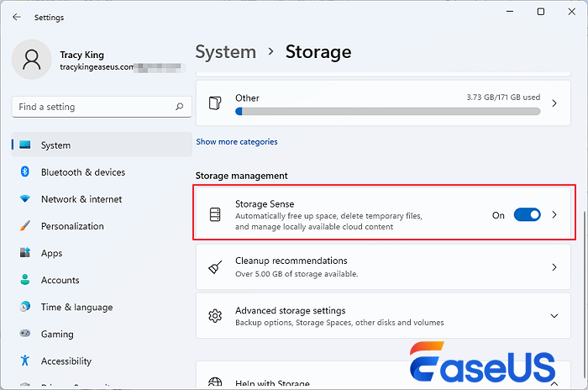The height and width of the screenshot is (390, 588).
Task: Click the Bluetooth & devices icon
Action: (25, 172)
